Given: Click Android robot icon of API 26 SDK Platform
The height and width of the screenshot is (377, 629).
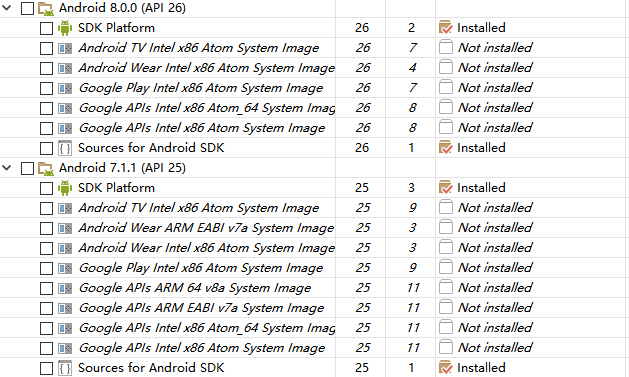Looking at the screenshot, I should click(x=65, y=28).
